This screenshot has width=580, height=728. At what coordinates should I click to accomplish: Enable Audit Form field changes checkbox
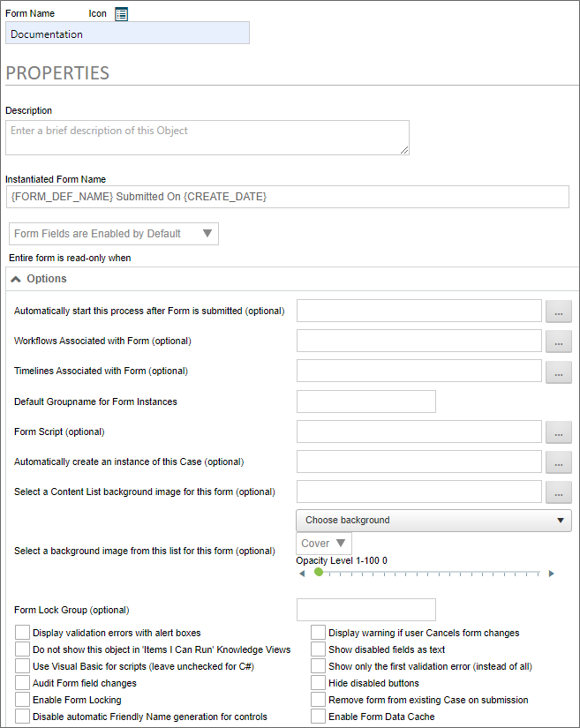pos(22,683)
